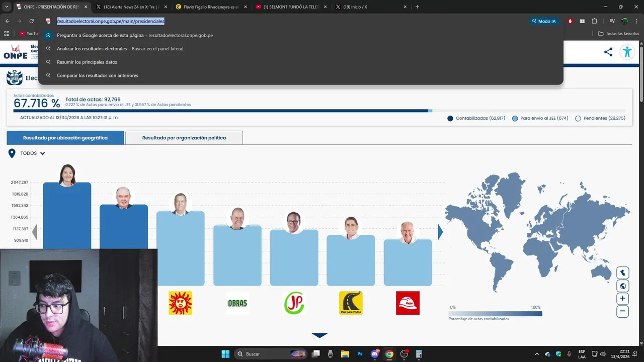Open the tab search dropdown in Chrome
644x362 pixels.
pyautogui.click(x=7, y=7)
